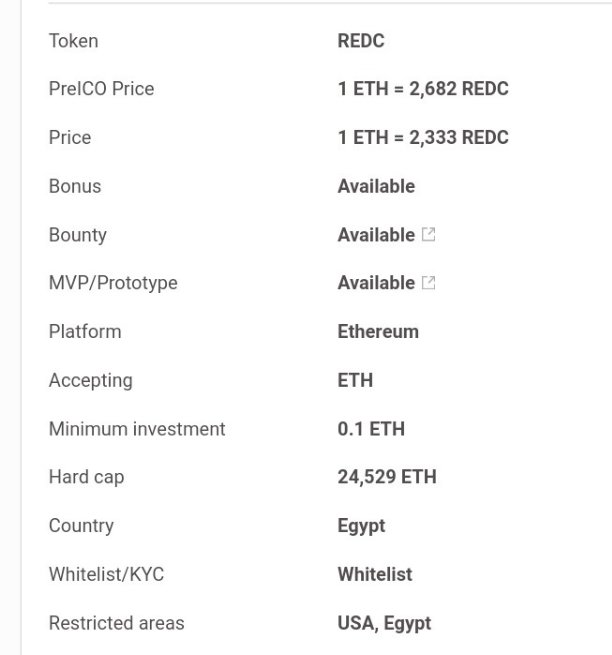The height and width of the screenshot is (655, 612).
Task: Click the restricted areas 'USA, Egypt' value
Action: [x=384, y=624]
